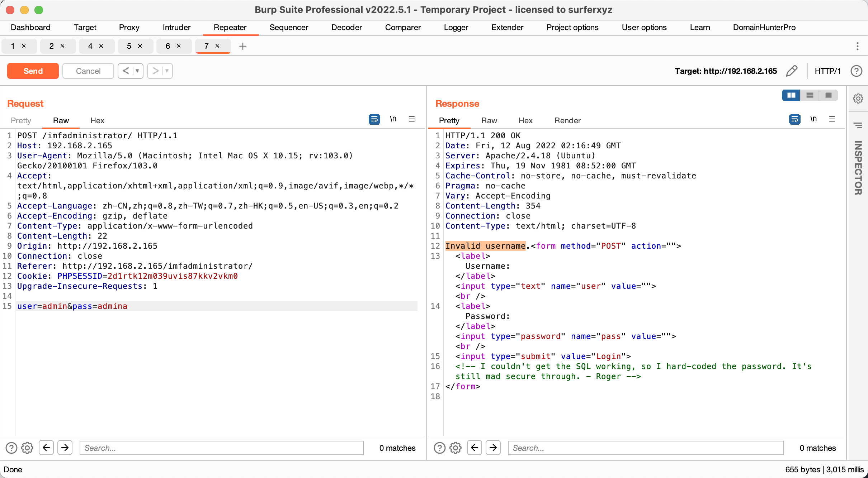Click the Target: http://192.168.2.165 label

(x=726, y=71)
